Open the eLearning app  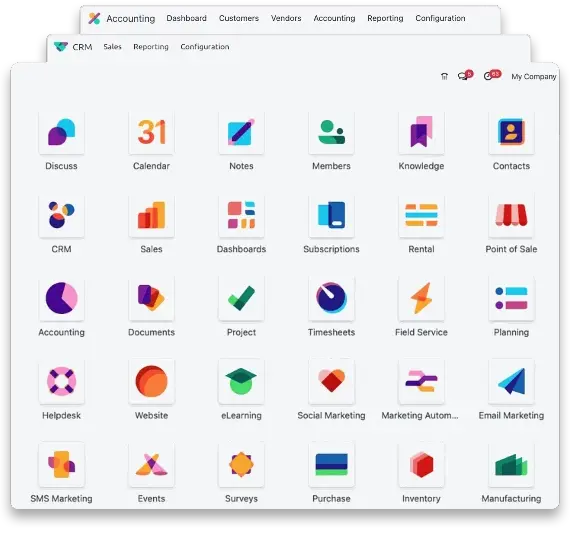pyautogui.click(x=241, y=382)
